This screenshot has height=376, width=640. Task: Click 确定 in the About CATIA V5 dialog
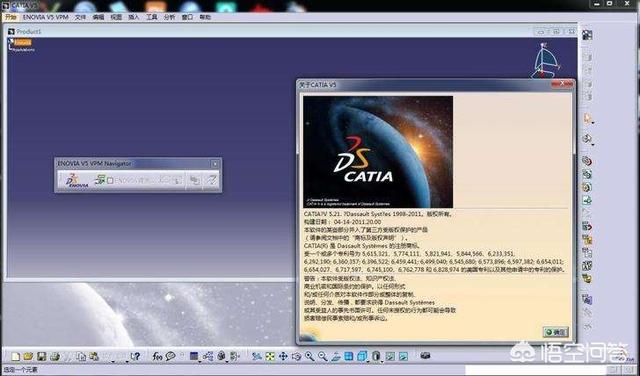555,332
